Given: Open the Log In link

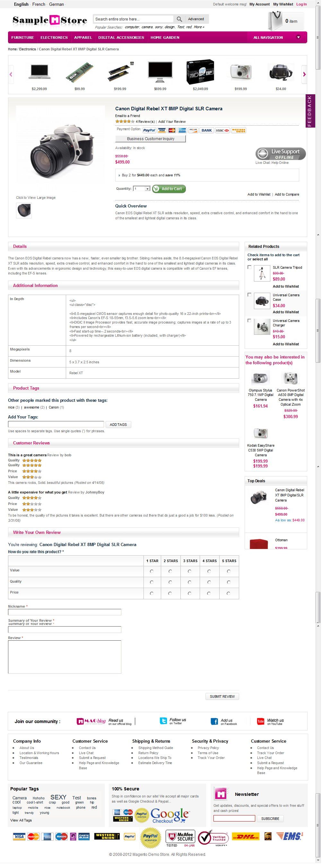Looking at the screenshot, I should coord(301,4).
